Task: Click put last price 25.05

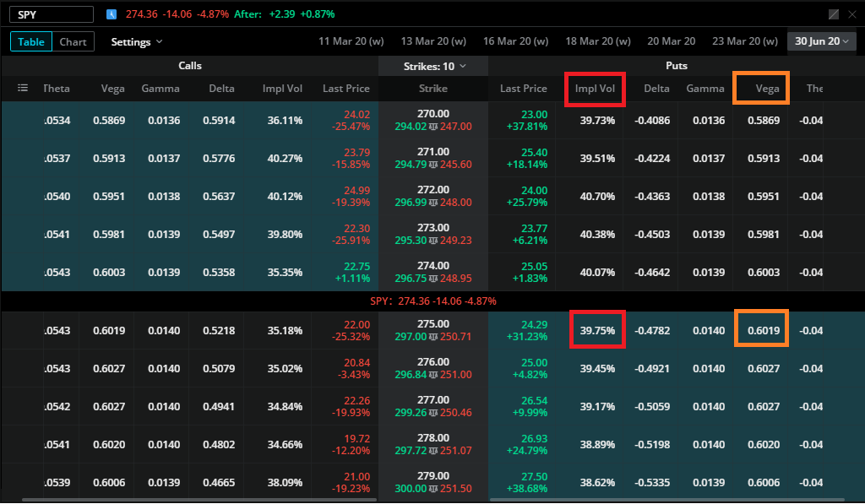Action: 534,266
